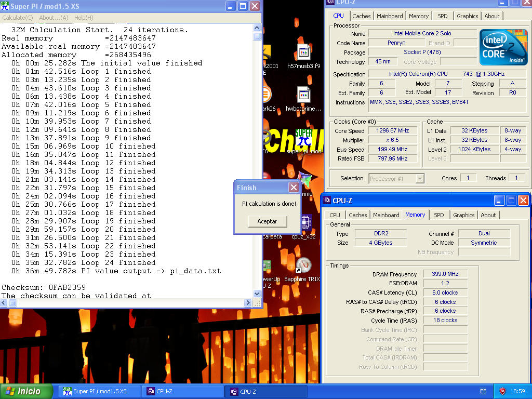Activate the second CPU-Z taskbar button
The image size is (532, 399).
coord(267,391)
